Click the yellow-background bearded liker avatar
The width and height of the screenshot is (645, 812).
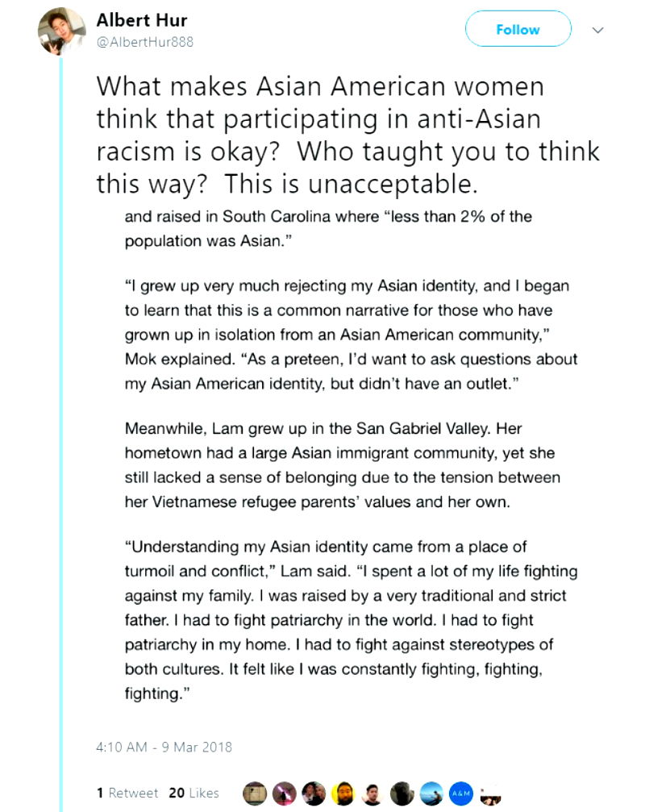tap(343, 793)
